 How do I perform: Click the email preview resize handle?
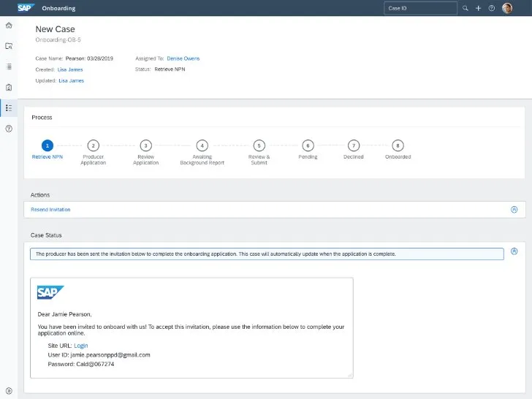coord(350,375)
